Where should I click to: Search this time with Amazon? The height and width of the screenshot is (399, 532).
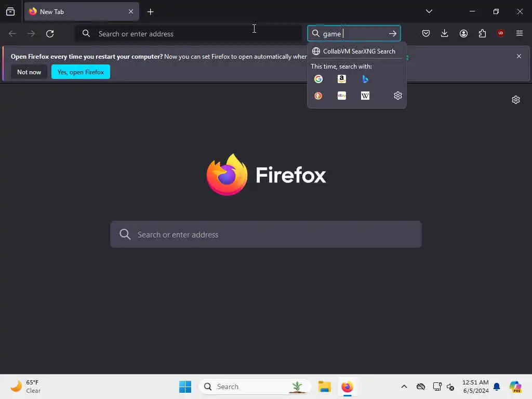click(x=342, y=79)
